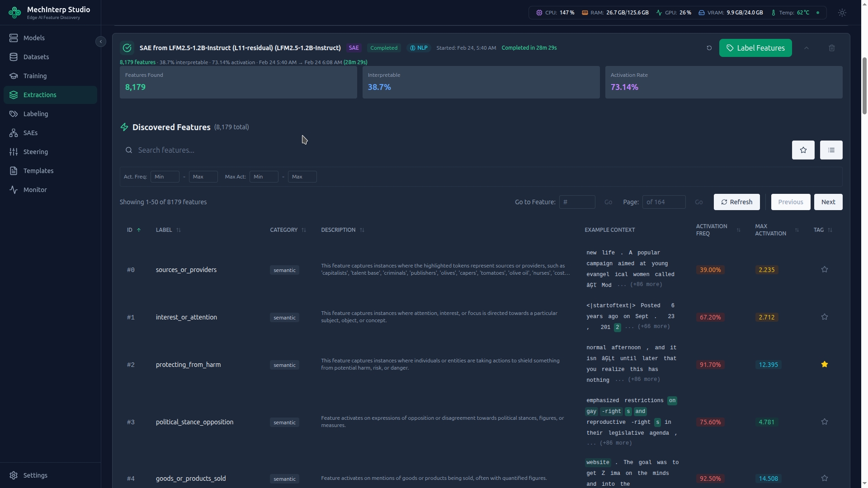Collapse the sidebar with the chevron button
This screenshot has width=868, height=488.
point(101,42)
